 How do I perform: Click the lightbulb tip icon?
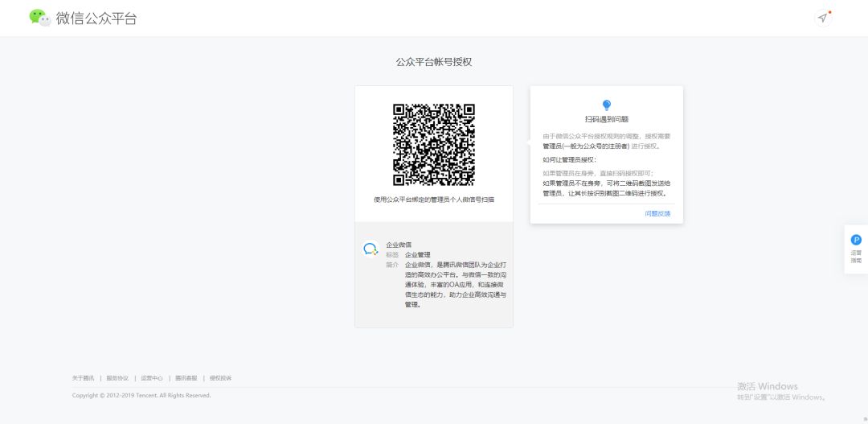(607, 105)
